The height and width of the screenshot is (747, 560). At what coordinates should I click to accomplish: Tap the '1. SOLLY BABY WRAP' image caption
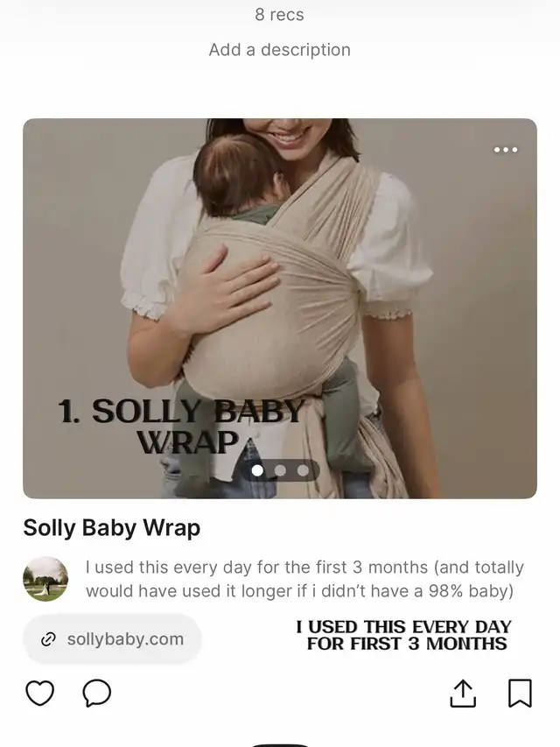click(x=181, y=426)
